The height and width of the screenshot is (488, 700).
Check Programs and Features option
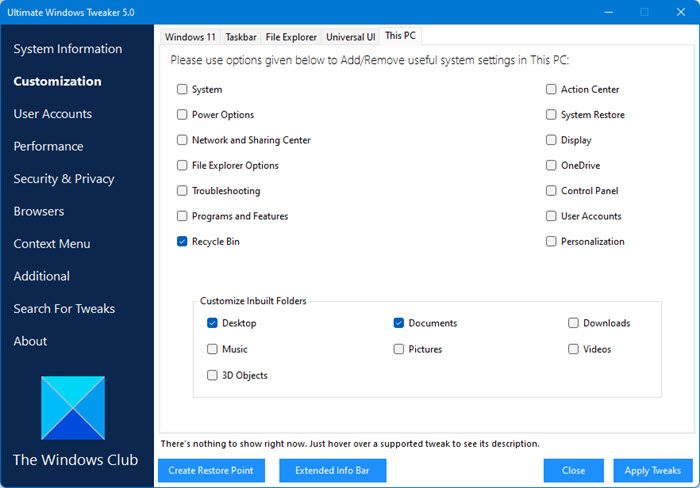182,216
